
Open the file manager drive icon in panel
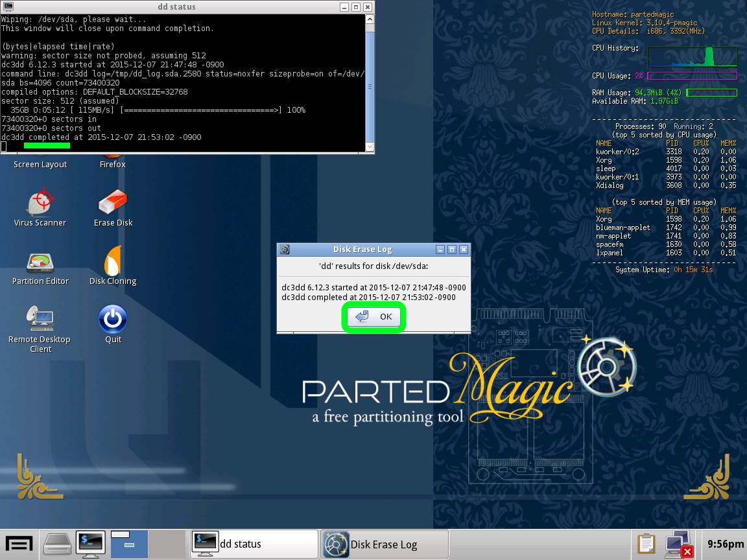(57, 544)
